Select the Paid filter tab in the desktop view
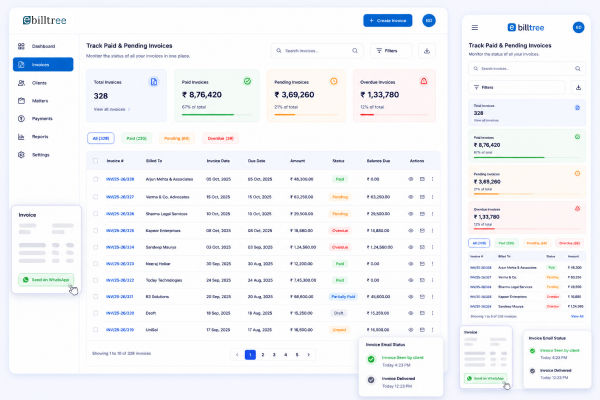This screenshot has height=400, width=600. pyautogui.click(x=137, y=138)
